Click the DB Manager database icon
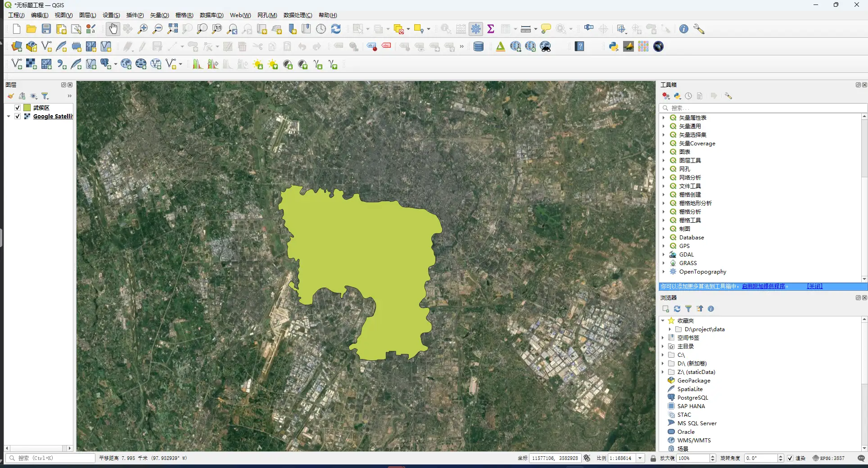 479,46
